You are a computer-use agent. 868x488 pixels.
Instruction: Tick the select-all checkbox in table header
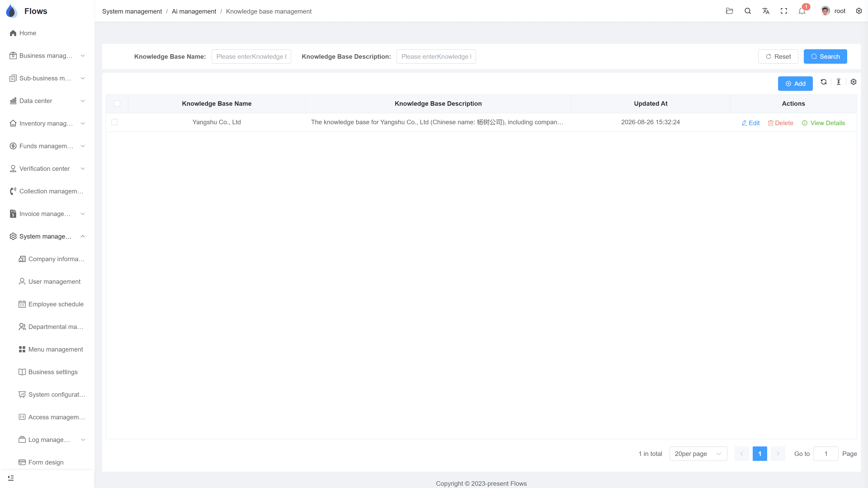pos(117,103)
